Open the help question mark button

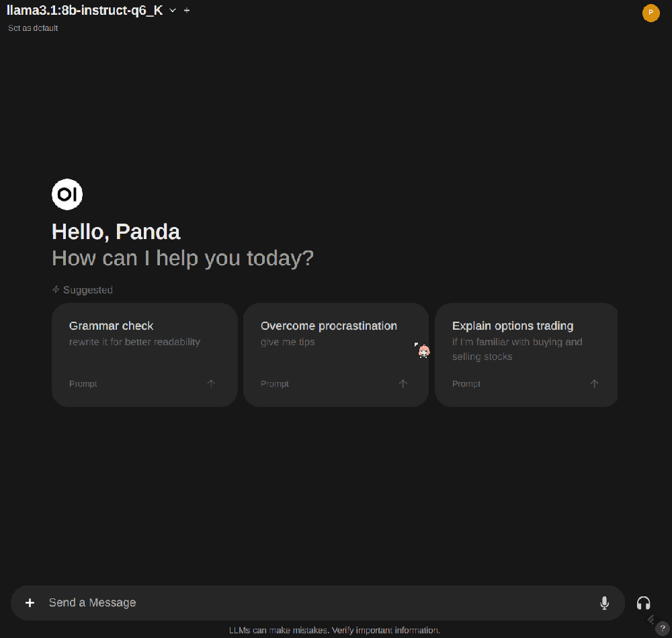click(x=663, y=629)
